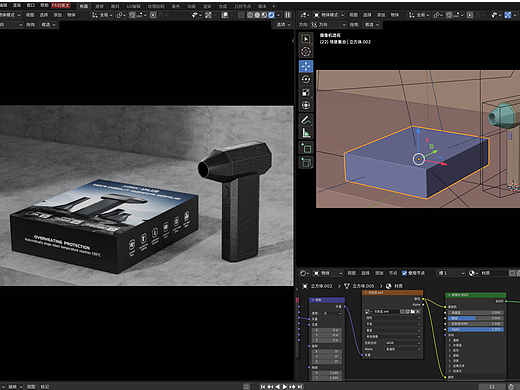The image size is (520, 390).
Task: Click the material name field 材质
Action: click(494, 273)
